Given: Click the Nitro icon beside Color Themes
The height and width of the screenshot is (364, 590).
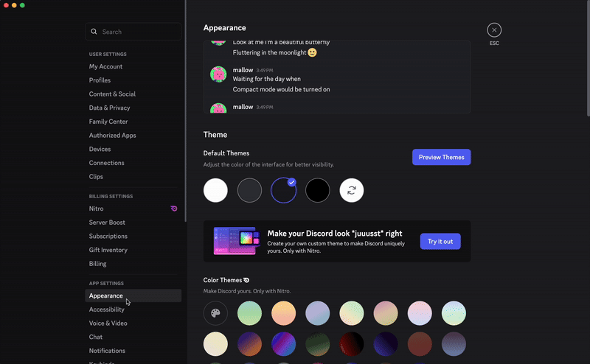Looking at the screenshot, I should [247, 280].
